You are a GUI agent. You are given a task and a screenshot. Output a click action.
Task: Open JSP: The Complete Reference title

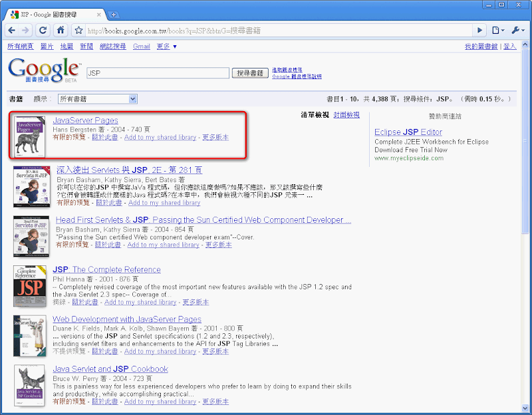(106, 269)
